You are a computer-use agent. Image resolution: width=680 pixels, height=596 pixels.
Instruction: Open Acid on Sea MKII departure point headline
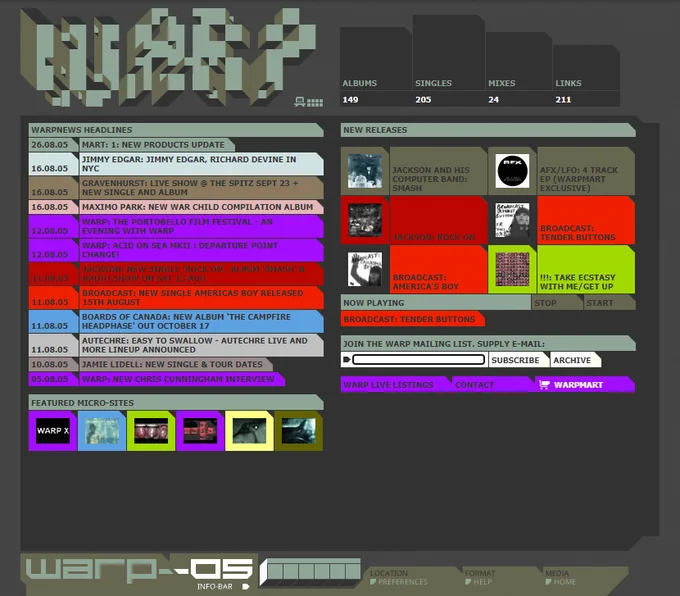[x=201, y=250]
